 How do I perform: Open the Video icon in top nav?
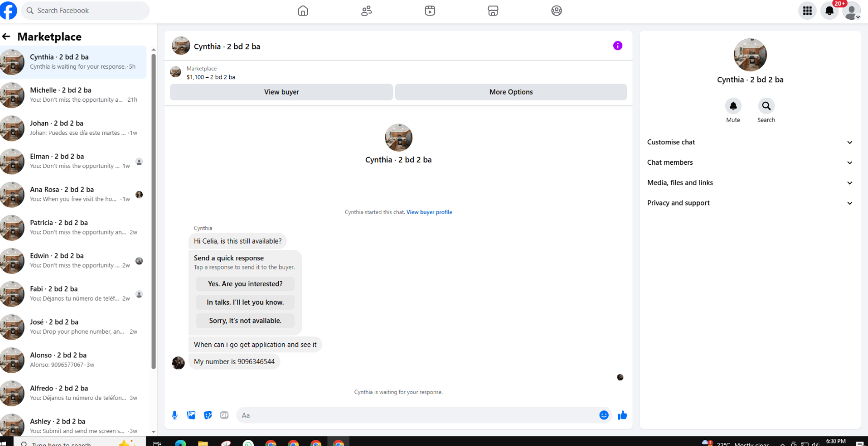point(430,11)
